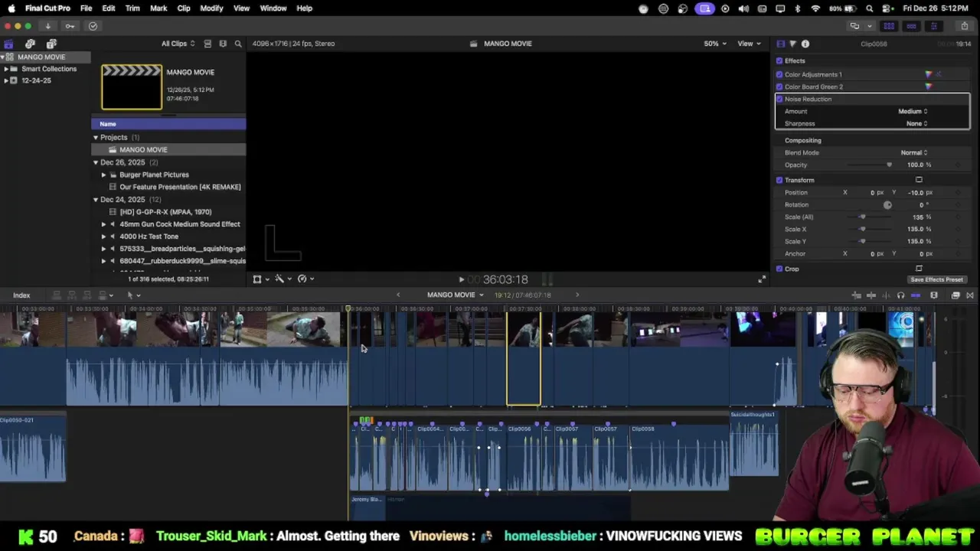The image size is (980, 551).
Task: Open the Mark menu
Action: tap(158, 8)
